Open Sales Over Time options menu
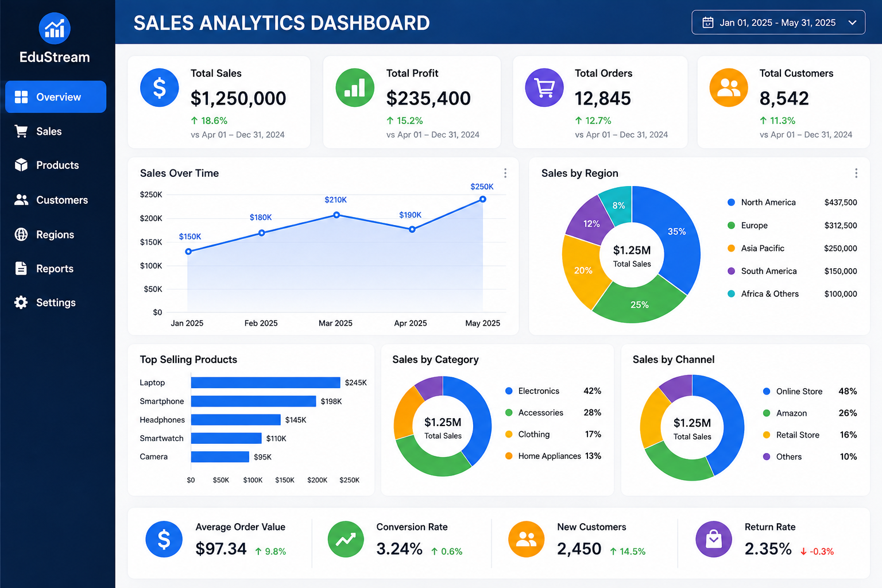Viewport: 882px width, 588px height. point(505,173)
